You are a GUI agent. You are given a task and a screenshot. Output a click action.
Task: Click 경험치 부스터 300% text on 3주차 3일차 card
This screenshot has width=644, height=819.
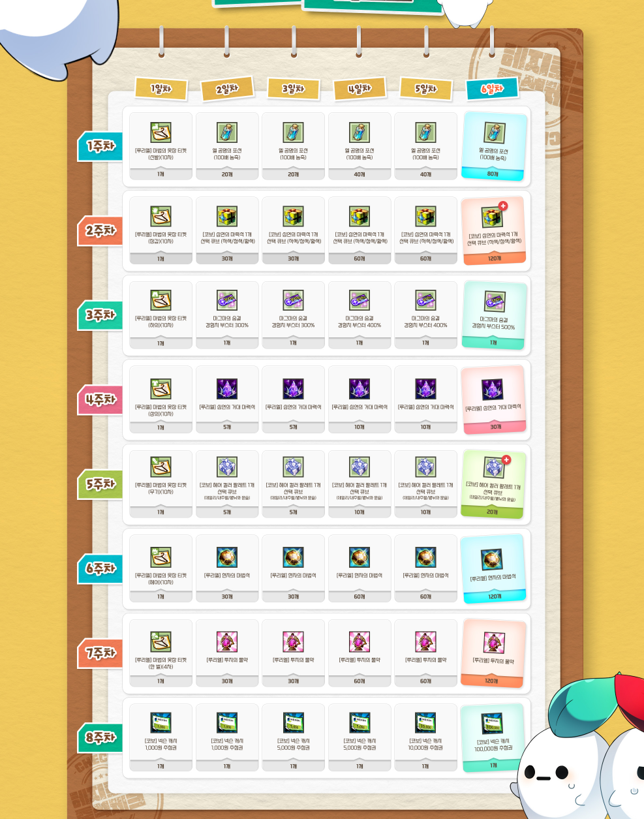(x=293, y=325)
